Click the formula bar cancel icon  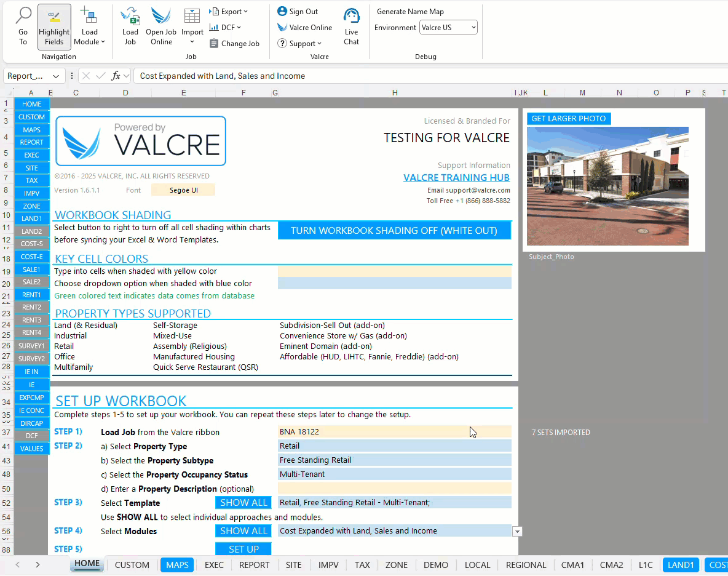[86, 76]
